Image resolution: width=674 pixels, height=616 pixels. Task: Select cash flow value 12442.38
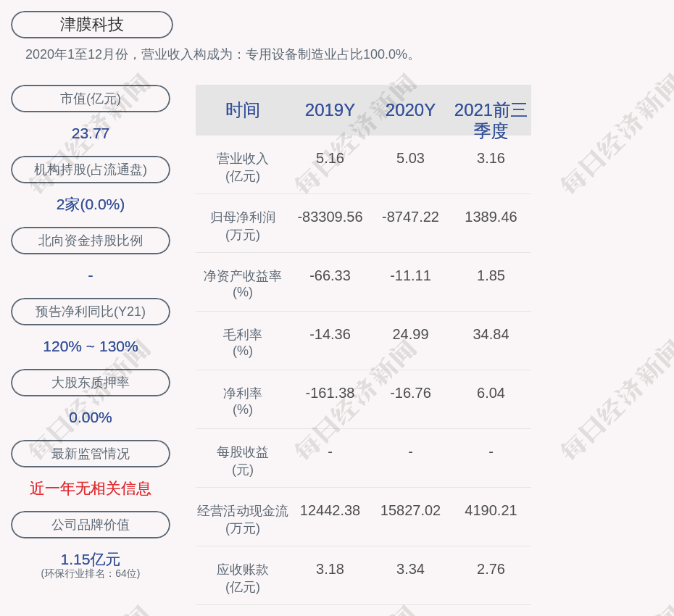(x=330, y=511)
